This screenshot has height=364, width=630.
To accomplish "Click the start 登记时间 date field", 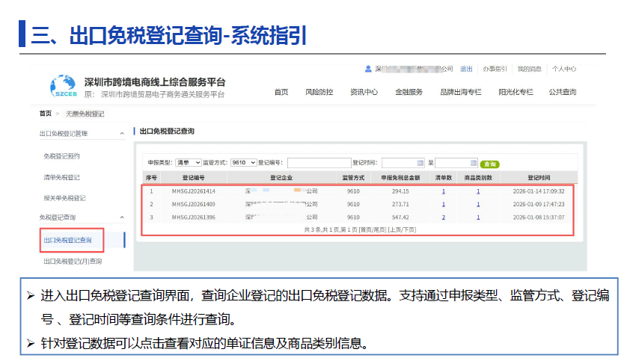I will tap(403, 162).
